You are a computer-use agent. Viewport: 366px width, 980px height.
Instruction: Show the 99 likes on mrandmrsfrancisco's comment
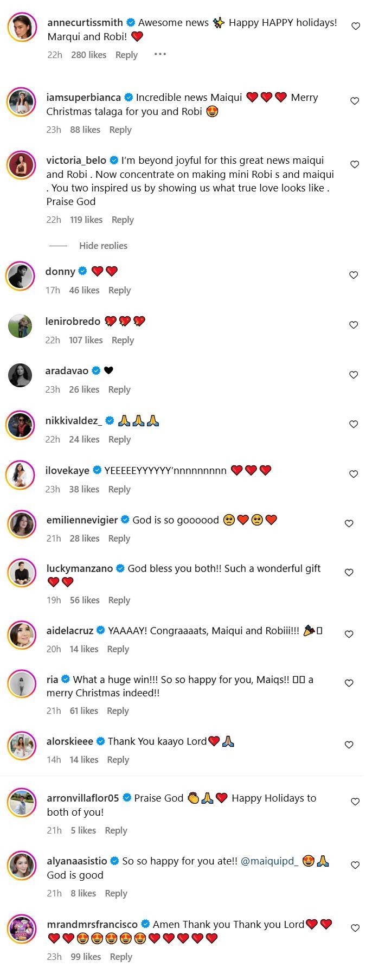tap(86, 957)
